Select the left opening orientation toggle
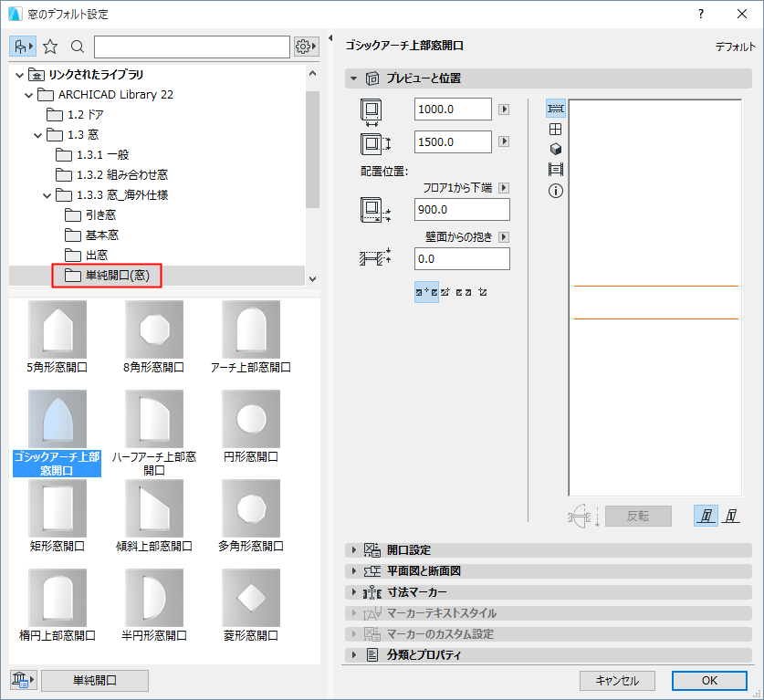Image resolution: width=764 pixels, height=700 pixels. coord(706,516)
